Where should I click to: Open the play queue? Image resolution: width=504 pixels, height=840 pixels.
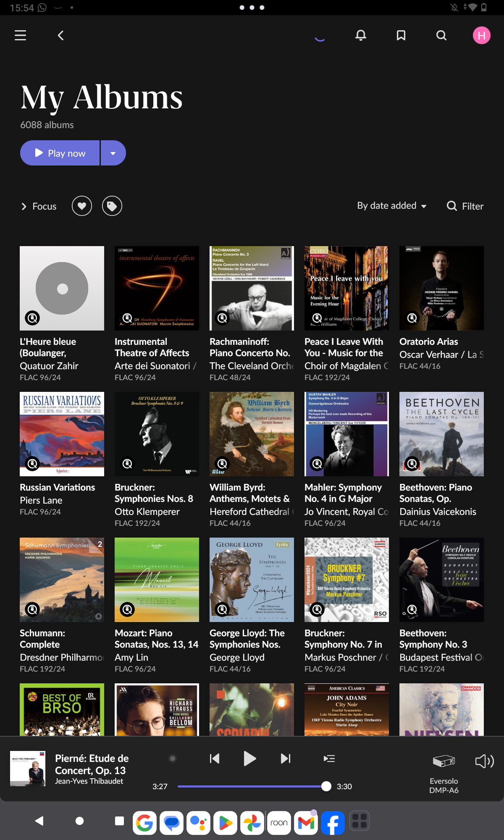click(x=329, y=759)
